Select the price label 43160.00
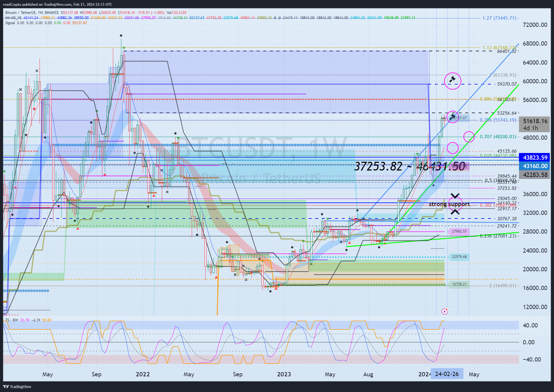Viewport: 554px width, 392px height. pos(535,166)
